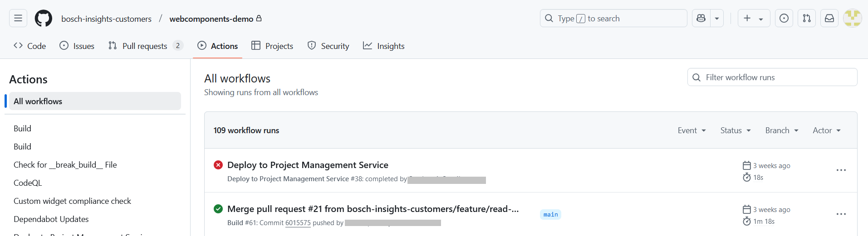Expand the Branch filter dropdown
868x236 pixels.
(781, 130)
